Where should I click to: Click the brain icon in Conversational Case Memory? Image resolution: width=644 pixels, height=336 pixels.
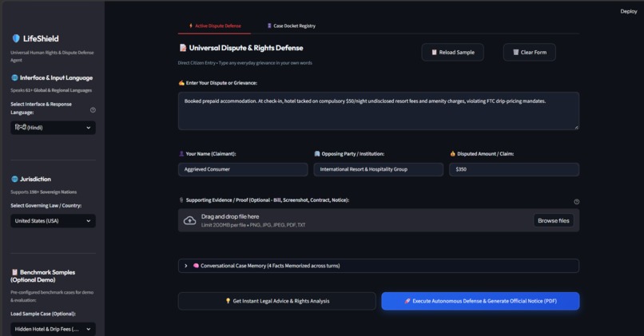click(x=196, y=266)
